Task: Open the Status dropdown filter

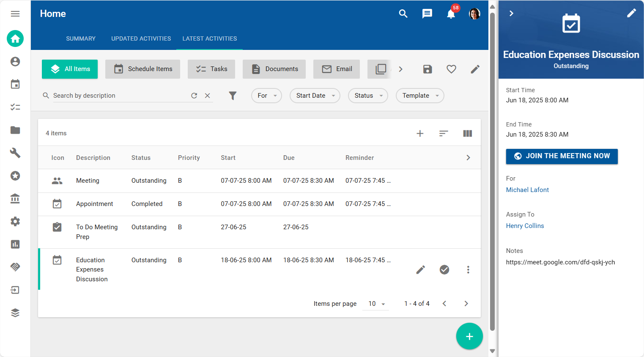Action: coord(367,96)
